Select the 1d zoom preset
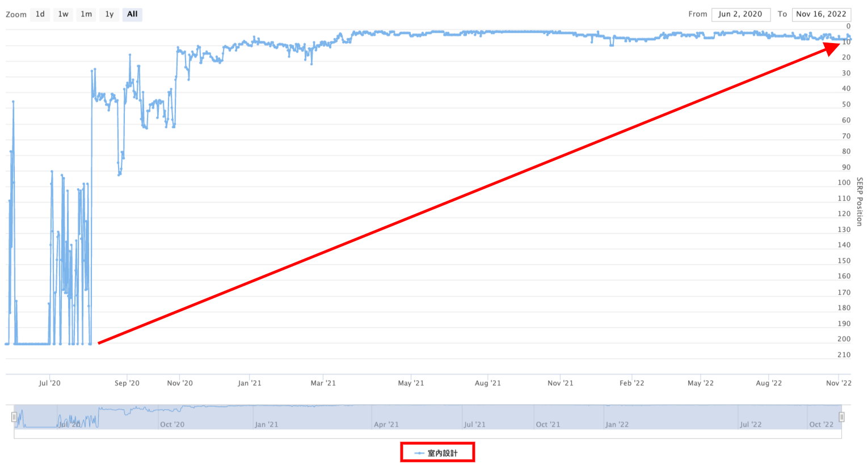Image resolution: width=868 pixels, height=467 pixels. point(40,14)
